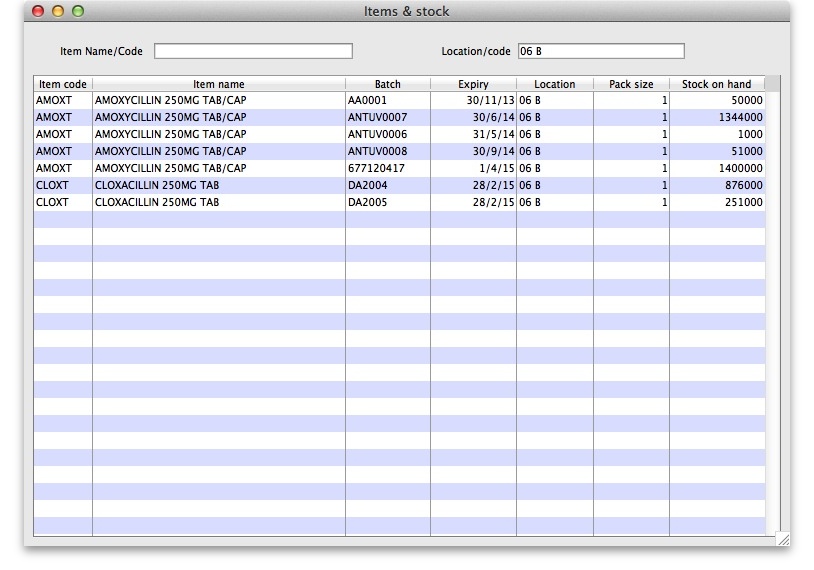Sort by Item code column header
814x570 pixels.
tap(62, 84)
